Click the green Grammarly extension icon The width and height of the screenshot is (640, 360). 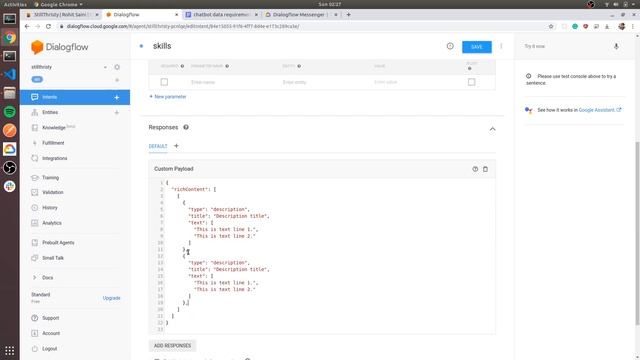coord(575,27)
